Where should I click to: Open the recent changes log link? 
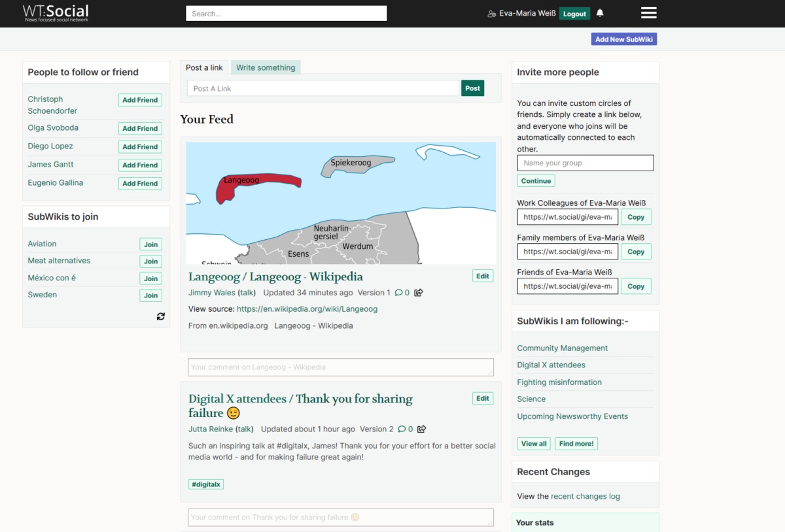coord(585,496)
